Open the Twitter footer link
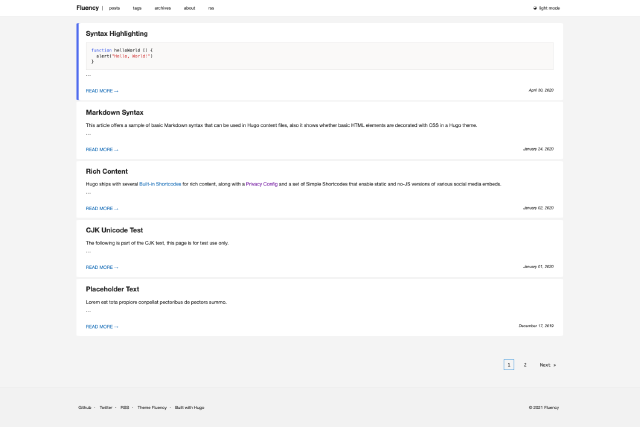This screenshot has height=427, width=640. tap(106, 407)
